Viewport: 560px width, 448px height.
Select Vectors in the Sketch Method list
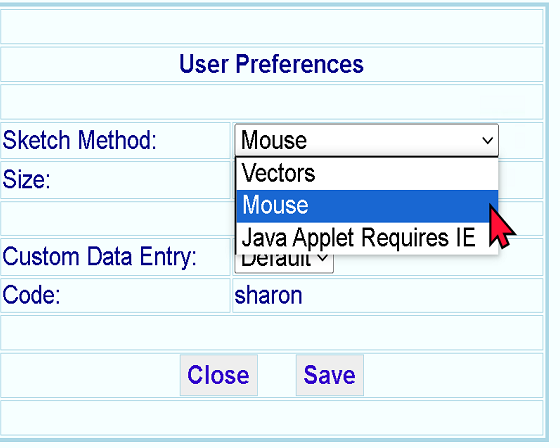pos(367,174)
